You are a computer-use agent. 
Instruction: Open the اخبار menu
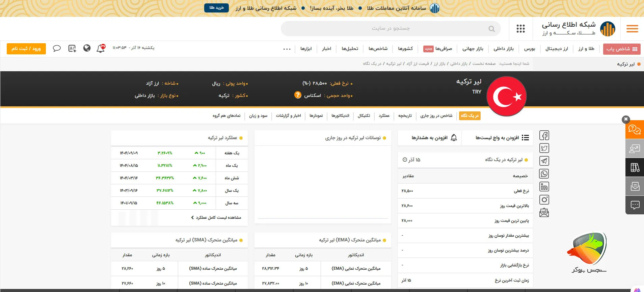(326, 49)
